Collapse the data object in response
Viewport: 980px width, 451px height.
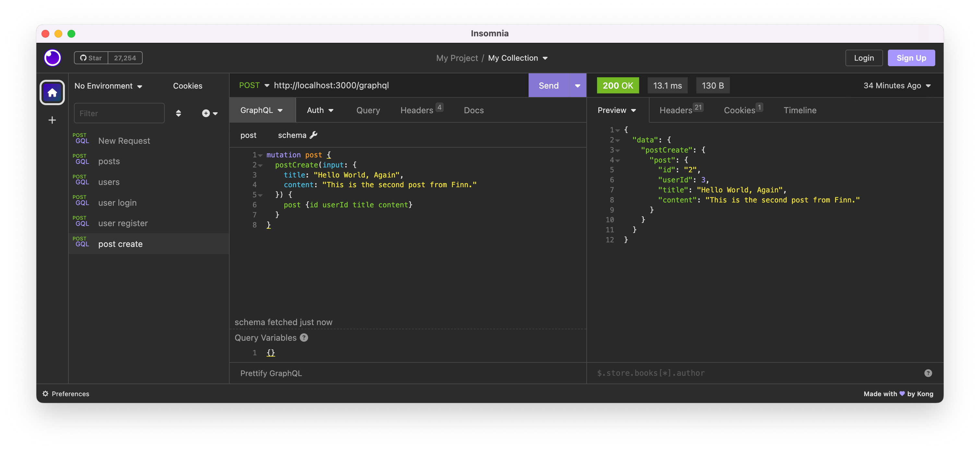[x=617, y=140]
